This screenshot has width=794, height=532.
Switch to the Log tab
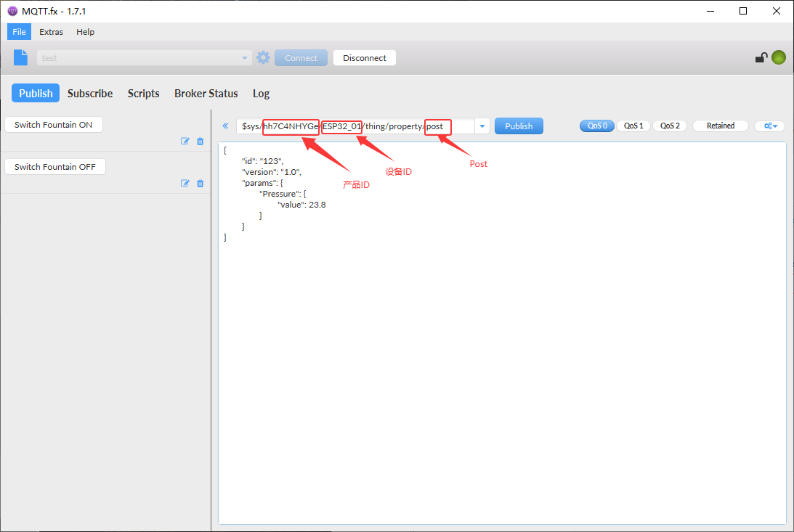click(x=262, y=93)
